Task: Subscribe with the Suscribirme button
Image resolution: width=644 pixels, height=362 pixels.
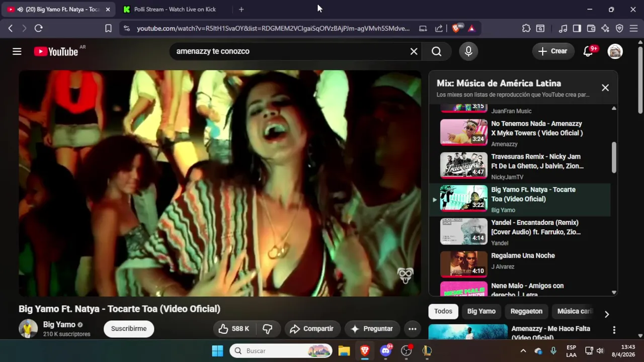Action: 129,329
